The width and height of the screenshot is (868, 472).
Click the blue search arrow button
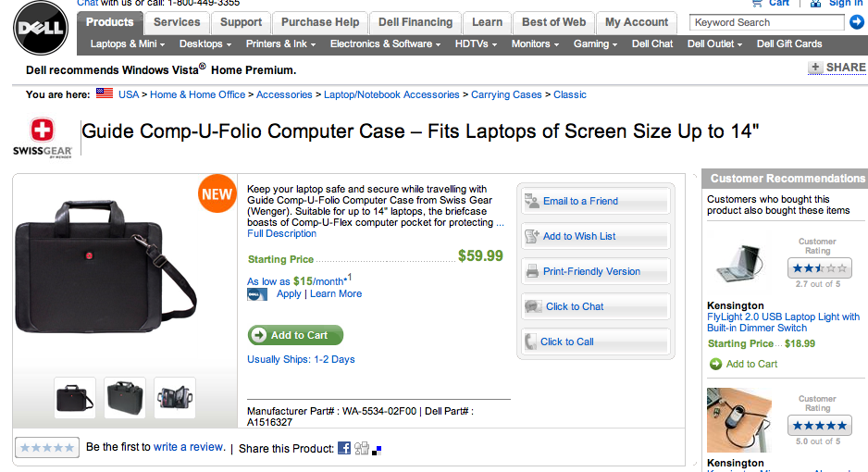[x=856, y=22]
